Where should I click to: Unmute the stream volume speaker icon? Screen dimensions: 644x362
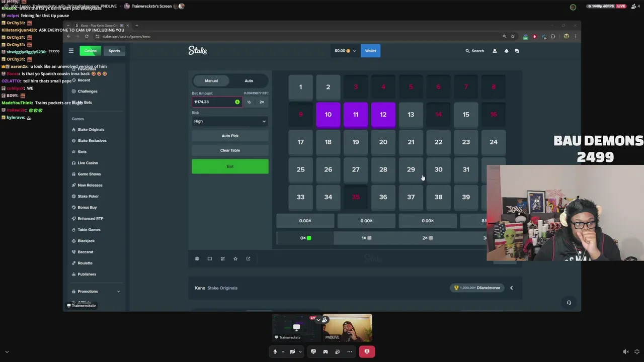tap(625, 352)
